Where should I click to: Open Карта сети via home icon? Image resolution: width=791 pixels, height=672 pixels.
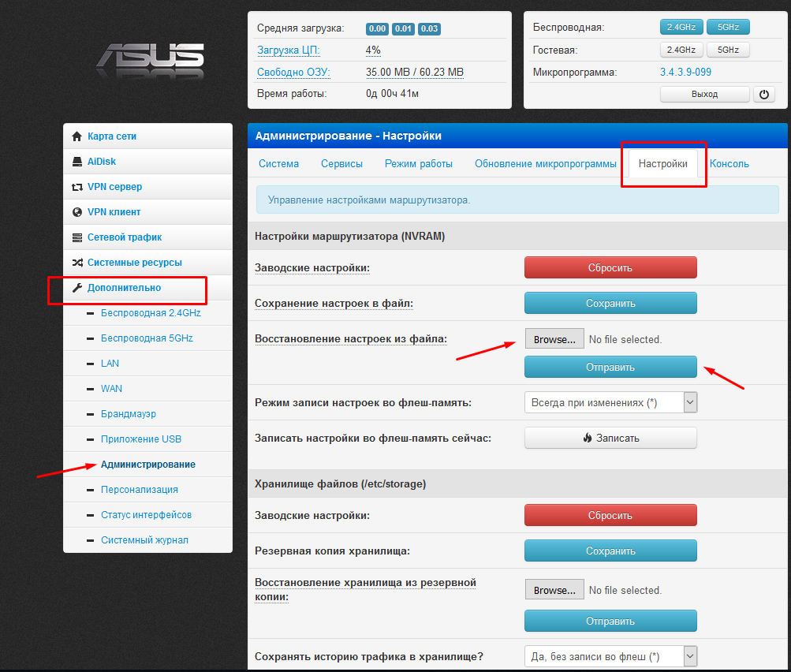(x=77, y=136)
